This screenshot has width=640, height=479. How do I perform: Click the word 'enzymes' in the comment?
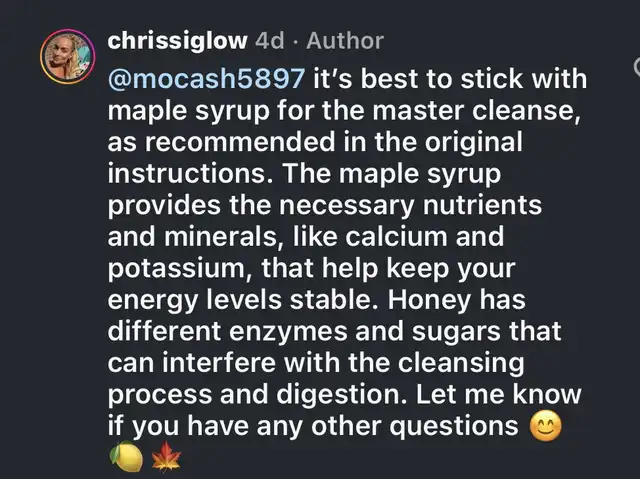click(288, 332)
